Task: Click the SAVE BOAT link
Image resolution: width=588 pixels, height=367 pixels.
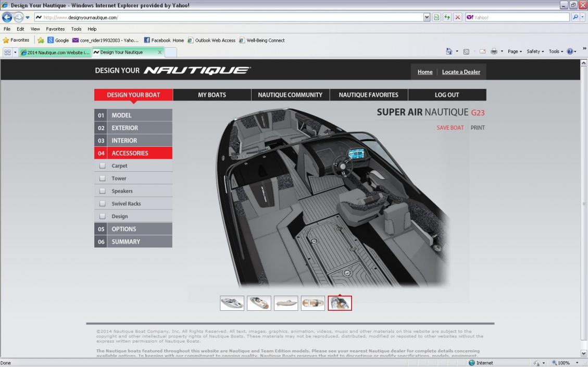Action: coord(450,128)
